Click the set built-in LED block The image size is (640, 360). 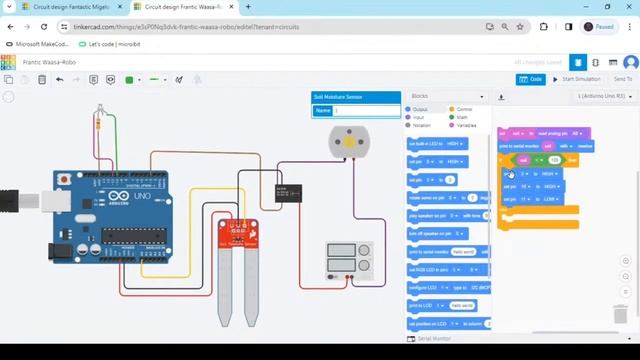click(438, 144)
